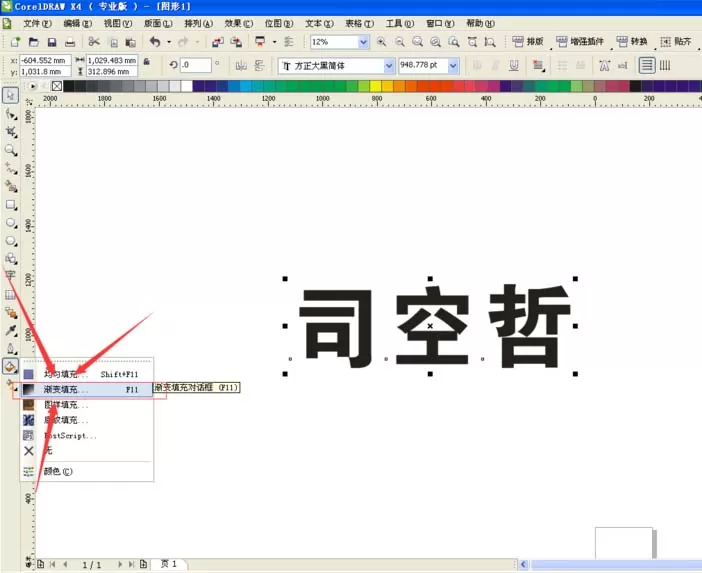The image size is (702, 573).
Task: Select the Ellipse tool in the toolbox
Action: pyautogui.click(x=11, y=222)
